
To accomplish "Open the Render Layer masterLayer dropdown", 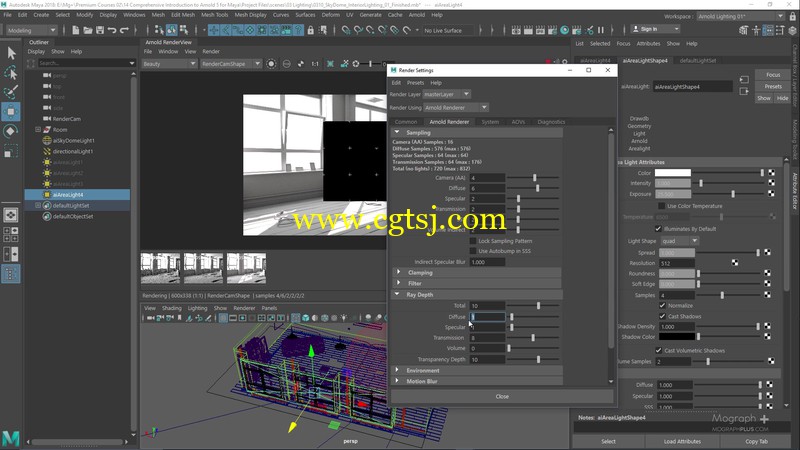I will (446, 94).
